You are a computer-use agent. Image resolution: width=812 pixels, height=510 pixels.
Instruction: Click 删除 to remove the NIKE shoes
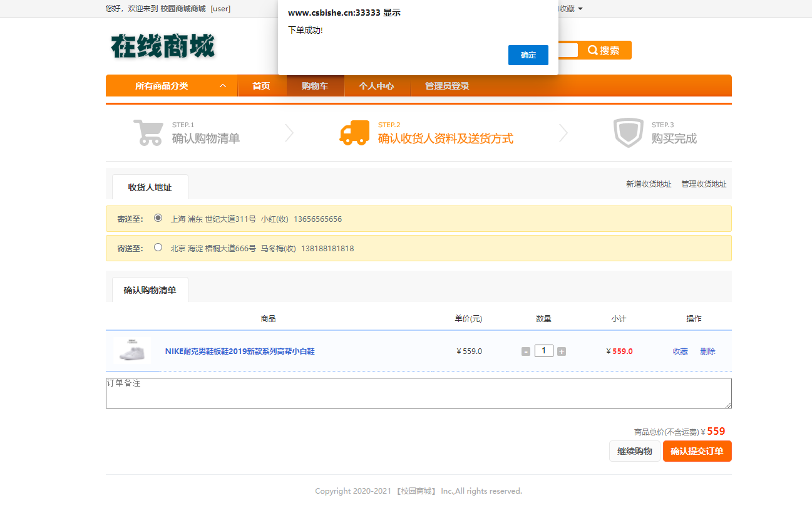tap(707, 351)
